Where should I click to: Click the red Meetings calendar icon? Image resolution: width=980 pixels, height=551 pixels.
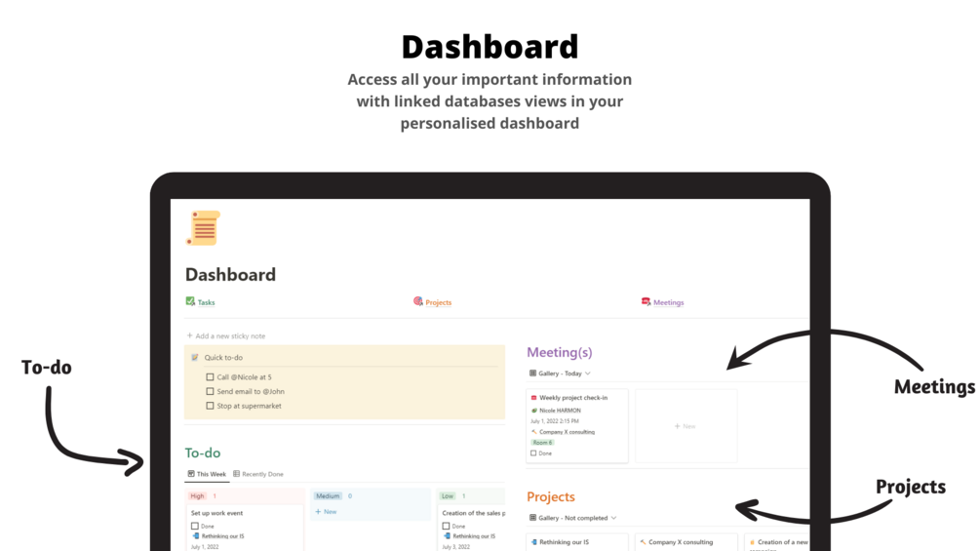coord(646,302)
